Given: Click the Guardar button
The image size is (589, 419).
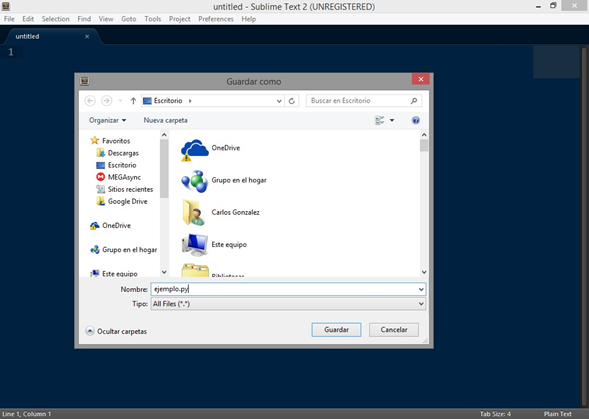Looking at the screenshot, I should [x=336, y=330].
